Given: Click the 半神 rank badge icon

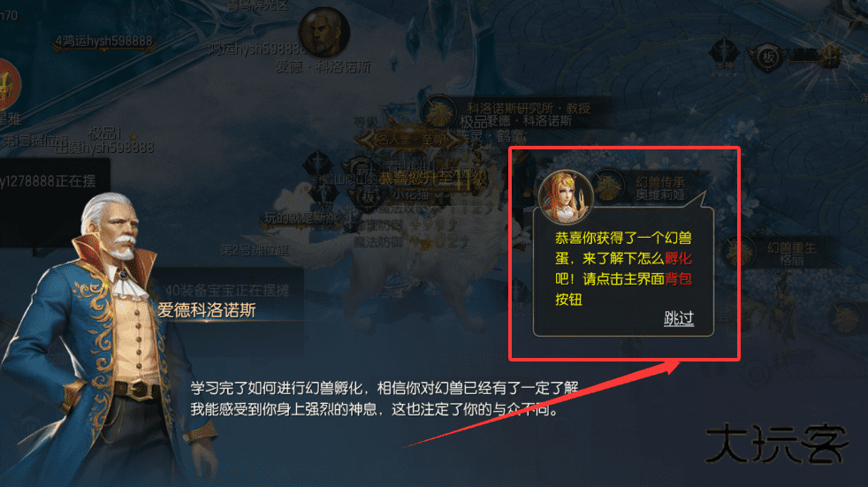Looking at the screenshot, I should coord(724,56).
